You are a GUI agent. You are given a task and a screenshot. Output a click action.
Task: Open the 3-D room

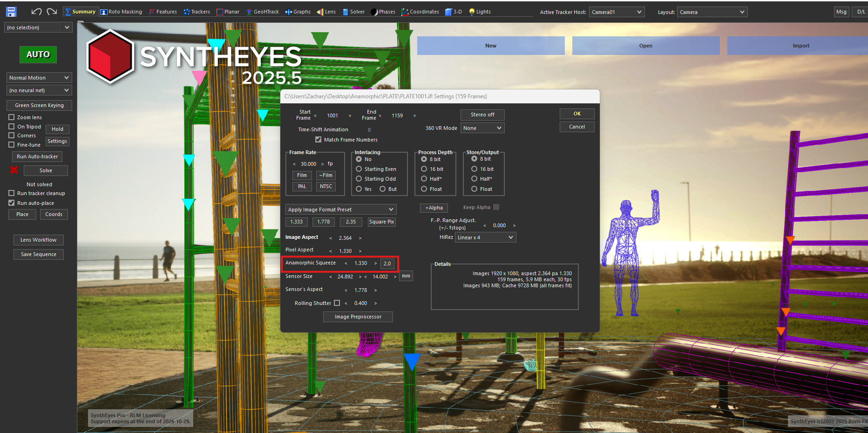point(454,12)
